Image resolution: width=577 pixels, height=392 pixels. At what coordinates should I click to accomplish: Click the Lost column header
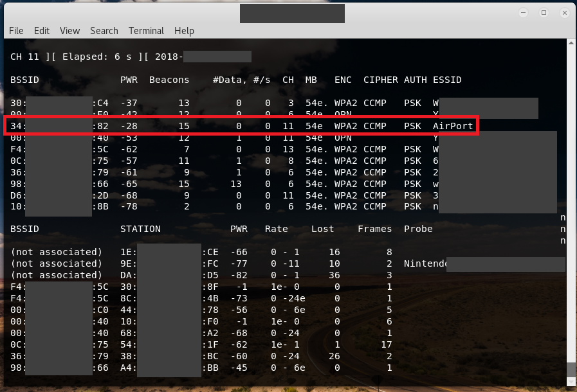point(323,229)
